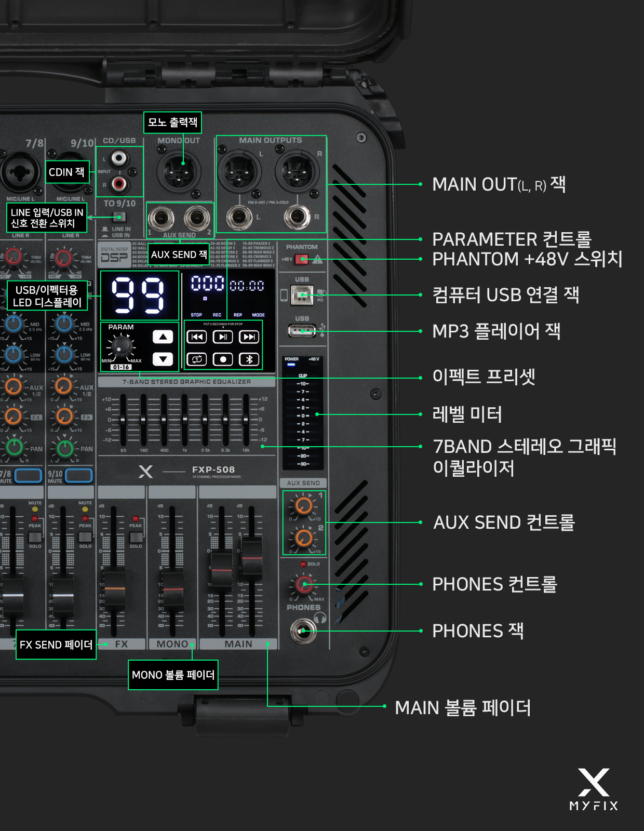The width and height of the screenshot is (644, 831).
Task: Click the headphone PHONES jack
Action: pos(303,631)
